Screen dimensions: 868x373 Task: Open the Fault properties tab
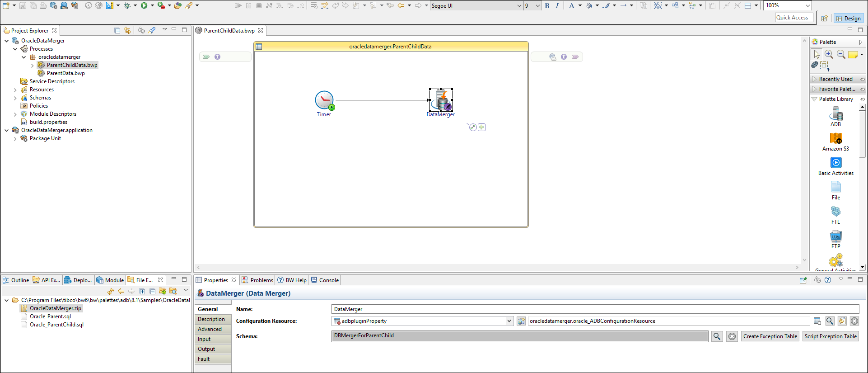[x=213, y=359]
